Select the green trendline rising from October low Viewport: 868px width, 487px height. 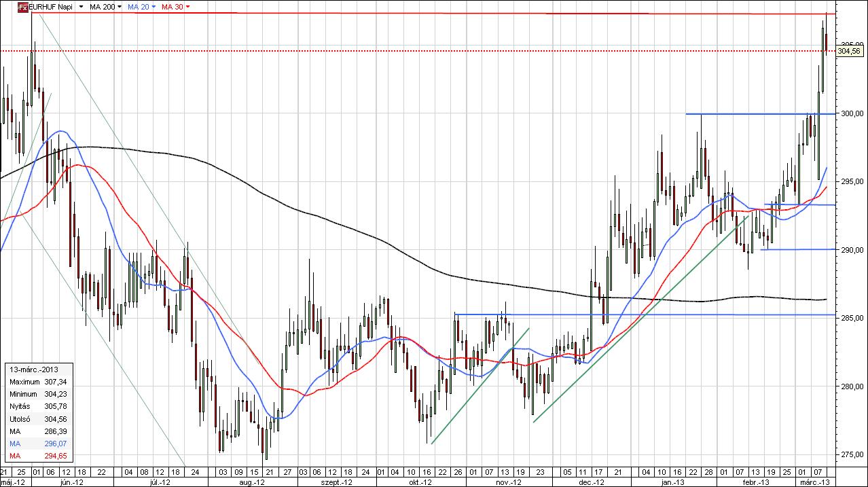pyautogui.click(x=480, y=386)
